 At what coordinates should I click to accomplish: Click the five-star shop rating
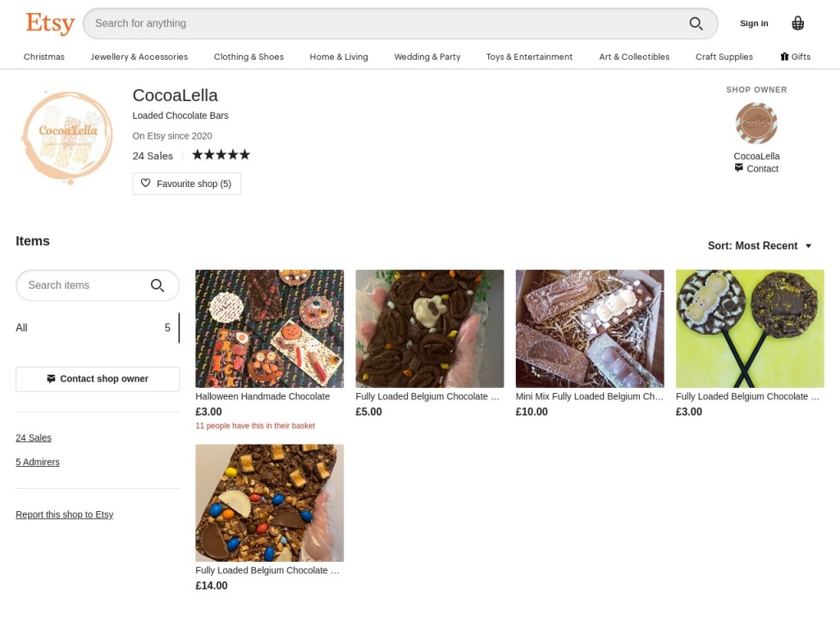pyautogui.click(x=221, y=155)
